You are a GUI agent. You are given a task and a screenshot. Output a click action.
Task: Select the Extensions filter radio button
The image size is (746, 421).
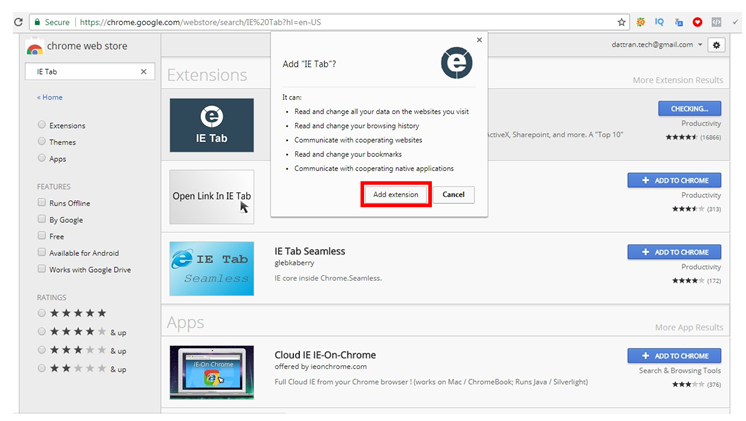42,125
